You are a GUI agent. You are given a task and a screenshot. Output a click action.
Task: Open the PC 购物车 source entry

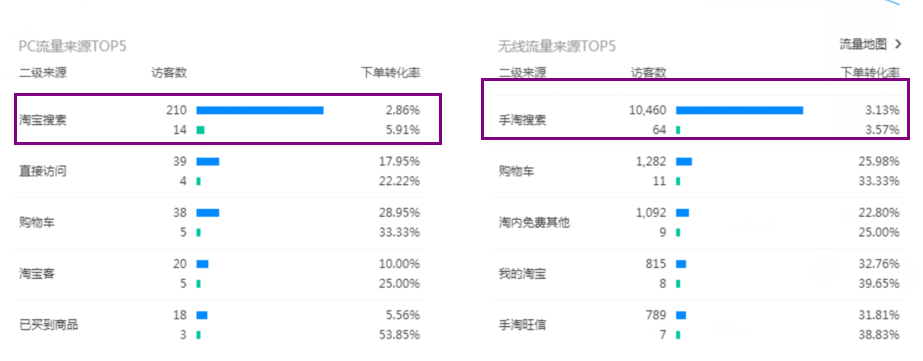pos(37,223)
